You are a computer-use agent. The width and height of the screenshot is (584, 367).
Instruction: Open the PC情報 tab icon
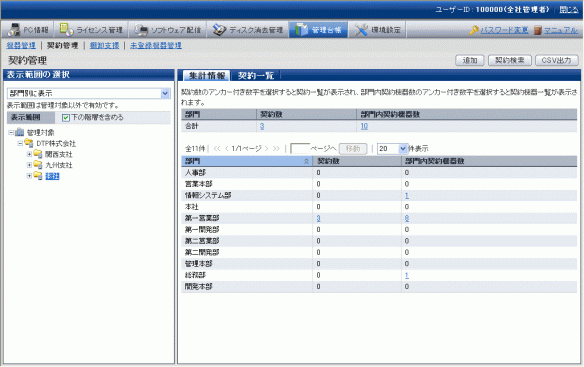point(14,29)
